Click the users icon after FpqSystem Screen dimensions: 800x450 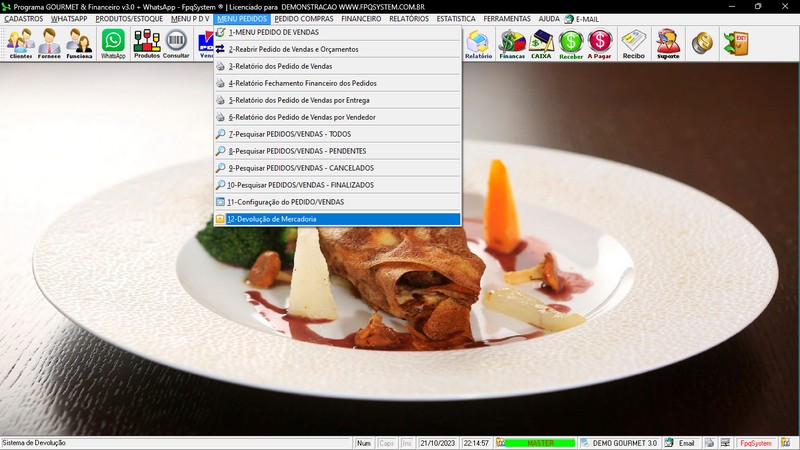click(786, 443)
